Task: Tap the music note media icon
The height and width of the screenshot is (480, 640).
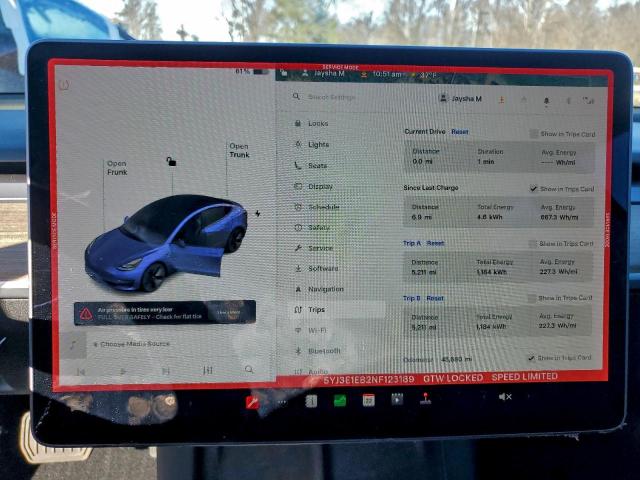Action: [73, 344]
